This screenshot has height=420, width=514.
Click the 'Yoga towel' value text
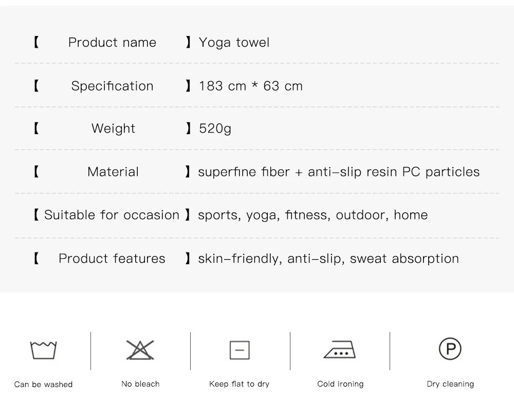234,43
